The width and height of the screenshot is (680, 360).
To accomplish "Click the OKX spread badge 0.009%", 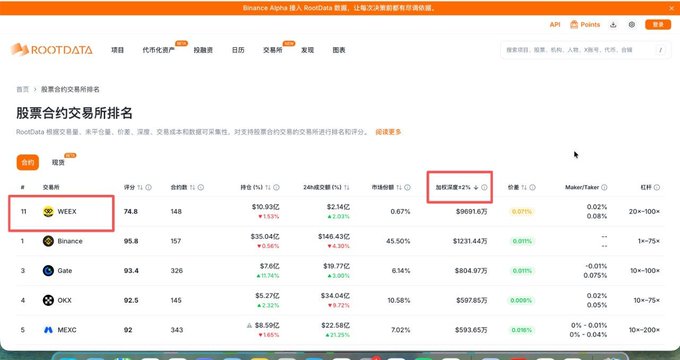I will click(521, 300).
